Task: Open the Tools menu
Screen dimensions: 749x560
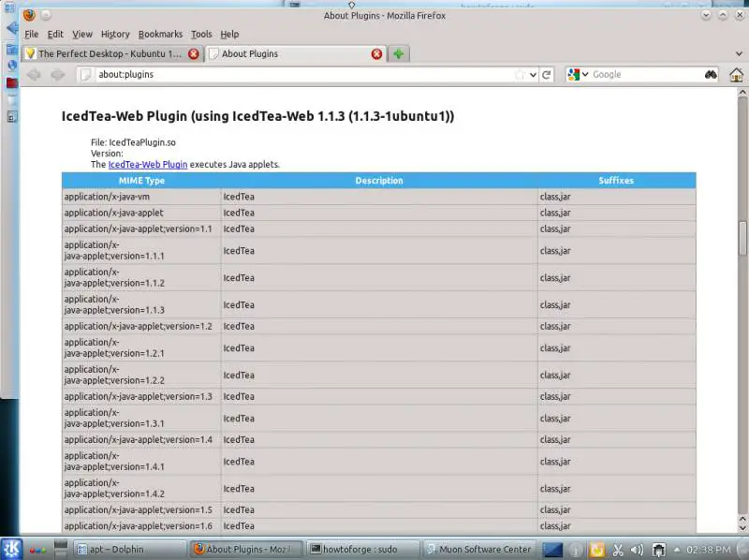Action: point(201,35)
